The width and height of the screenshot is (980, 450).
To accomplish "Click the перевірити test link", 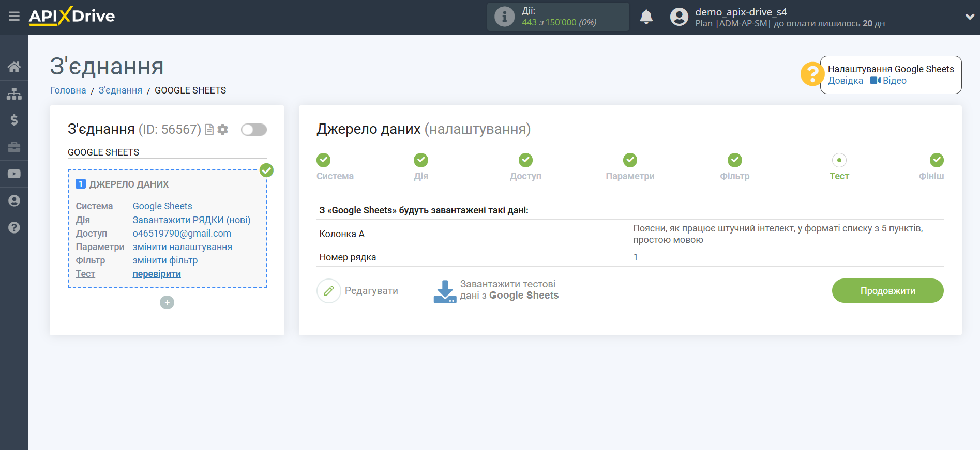I will click(x=157, y=274).
